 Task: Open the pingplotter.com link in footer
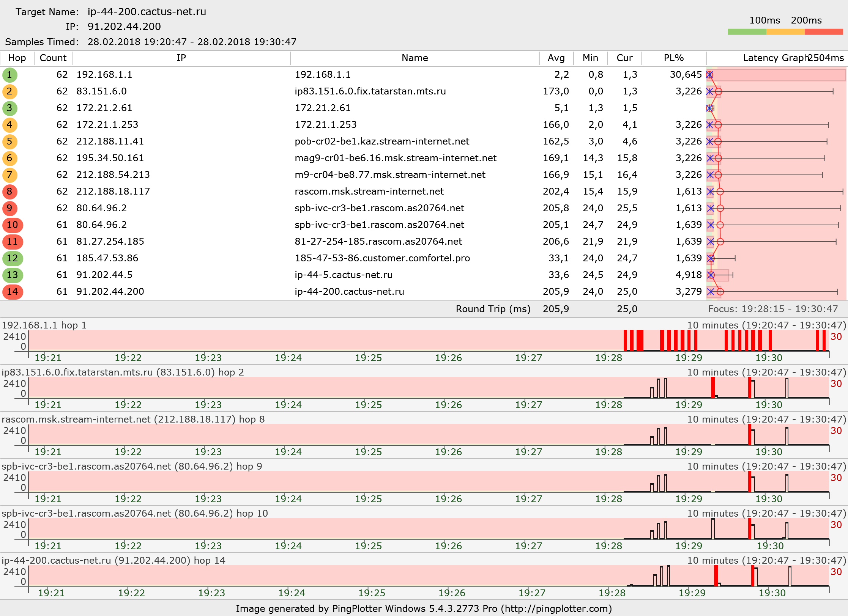click(x=556, y=608)
